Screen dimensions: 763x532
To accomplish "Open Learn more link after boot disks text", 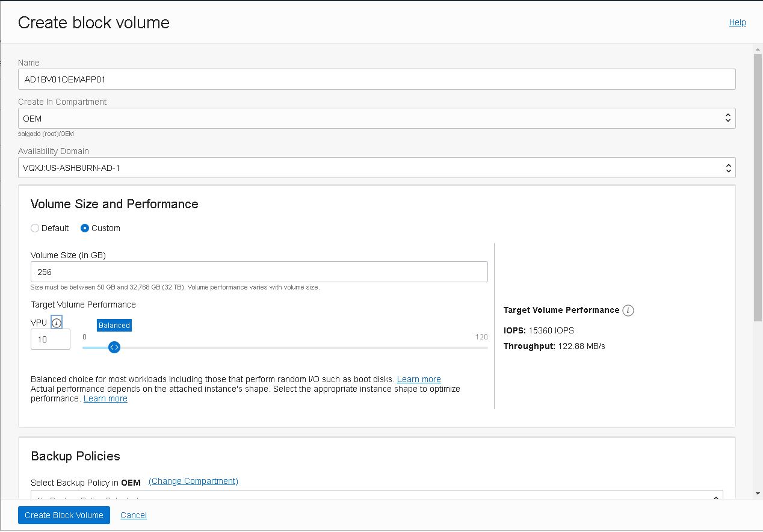I will click(x=419, y=379).
